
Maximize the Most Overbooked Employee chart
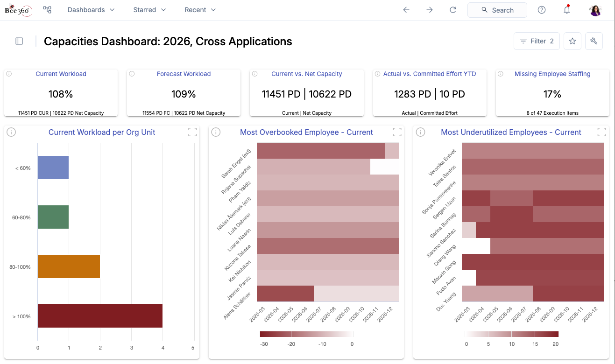pyautogui.click(x=397, y=132)
